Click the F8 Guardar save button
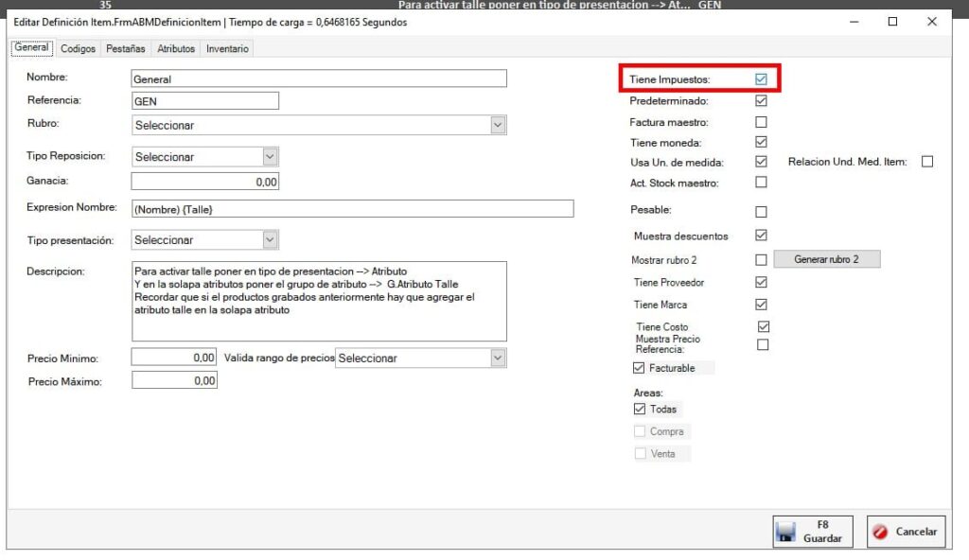969x560 pixels. (x=812, y=532)
